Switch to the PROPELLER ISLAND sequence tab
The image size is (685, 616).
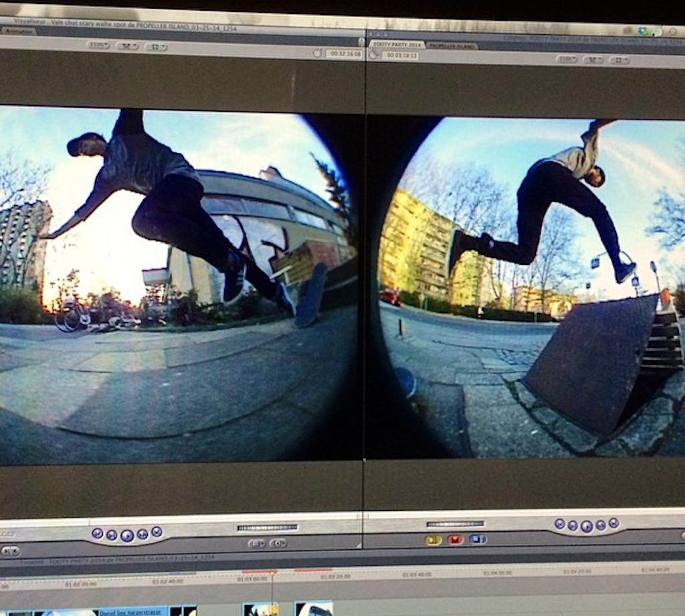[452, 45]
